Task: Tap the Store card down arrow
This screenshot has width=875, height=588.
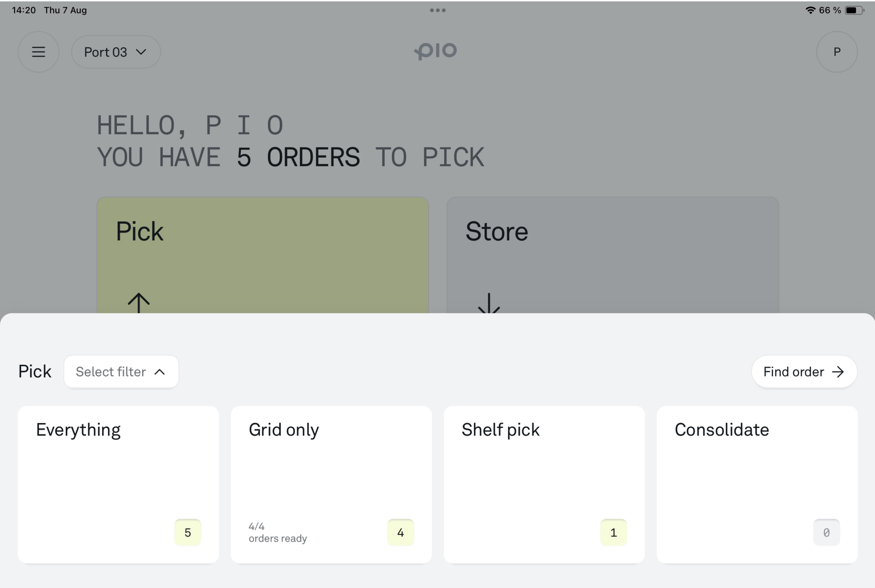Action: (x=489, y=303)
